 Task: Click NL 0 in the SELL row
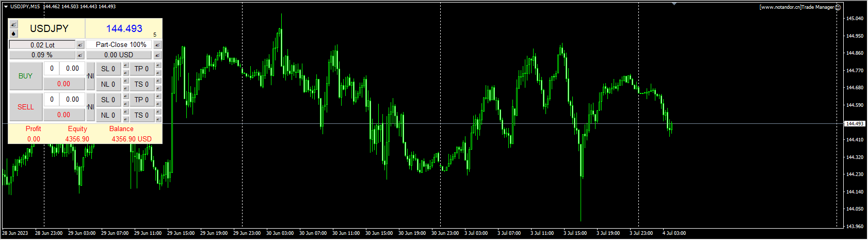coord(108,115)
